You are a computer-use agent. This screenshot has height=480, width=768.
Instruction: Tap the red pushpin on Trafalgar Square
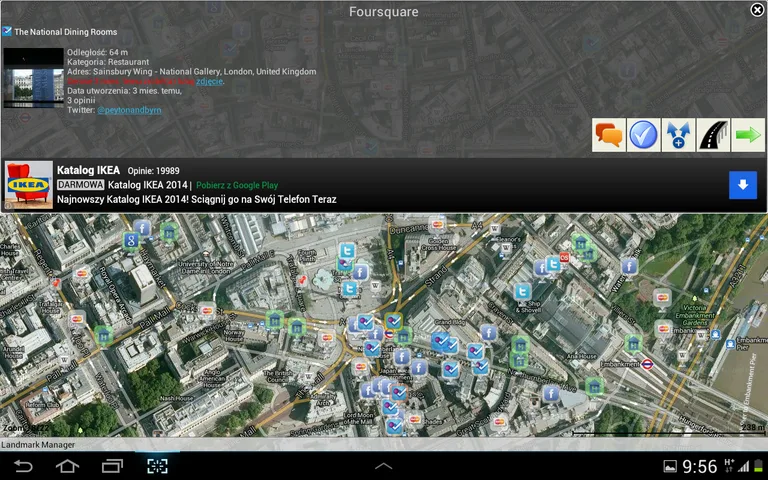(x=302, y=281)
